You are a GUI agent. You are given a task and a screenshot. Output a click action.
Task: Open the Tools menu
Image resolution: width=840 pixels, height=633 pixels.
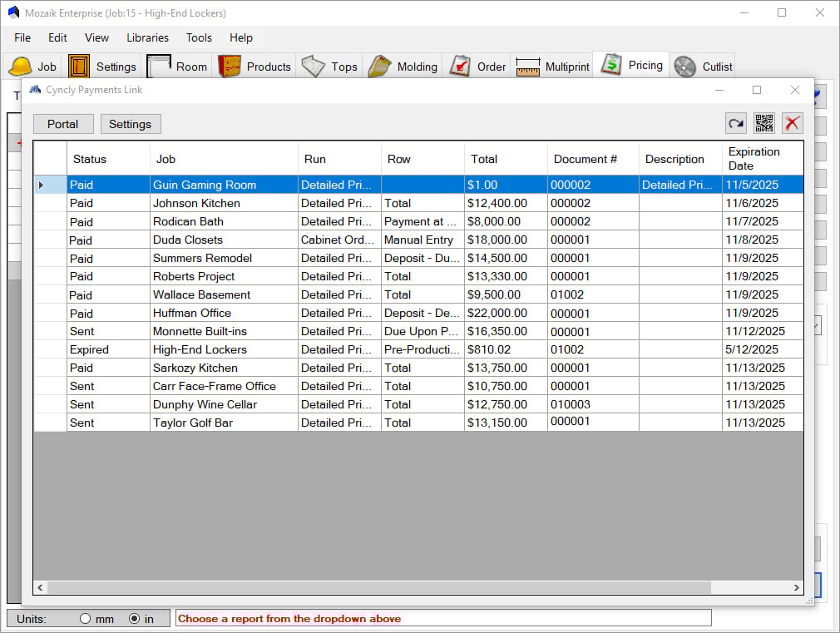pos(199,37)
